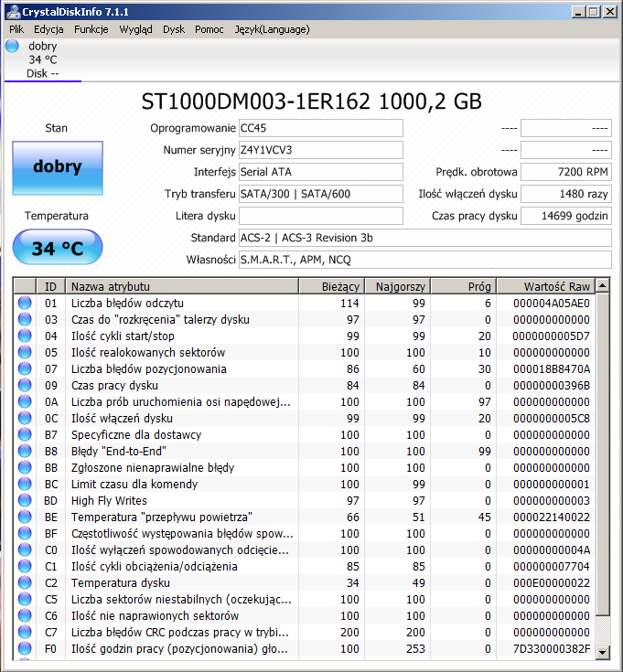
Task: Click the 14699 godzin power-on hours field
Action: [x=566, y=216]
